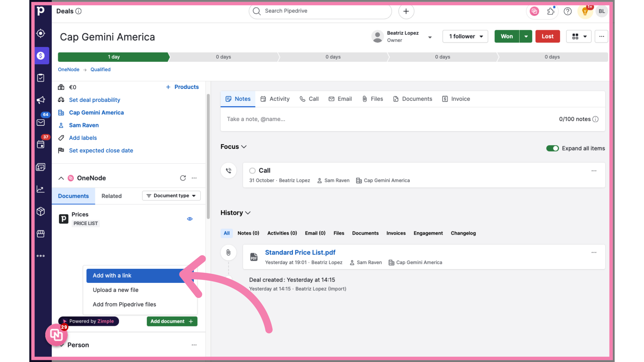This screenshot has width=644, height=362.
Task: Click the Marketplace storefront sidebar icon
Action: click(x=41, y=234)
